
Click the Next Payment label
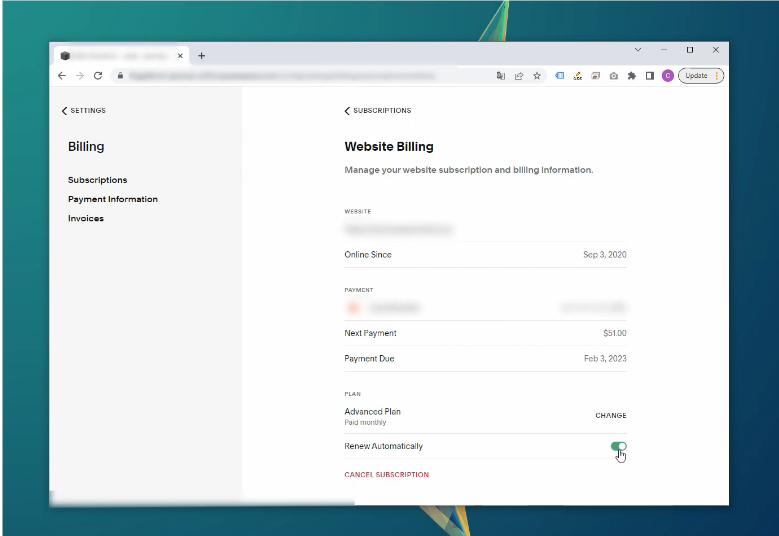point(370,333)
